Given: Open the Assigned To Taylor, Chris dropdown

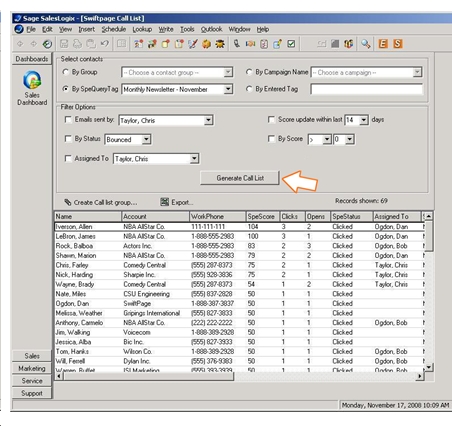Looking at the screenshot, I should point(194,159).
